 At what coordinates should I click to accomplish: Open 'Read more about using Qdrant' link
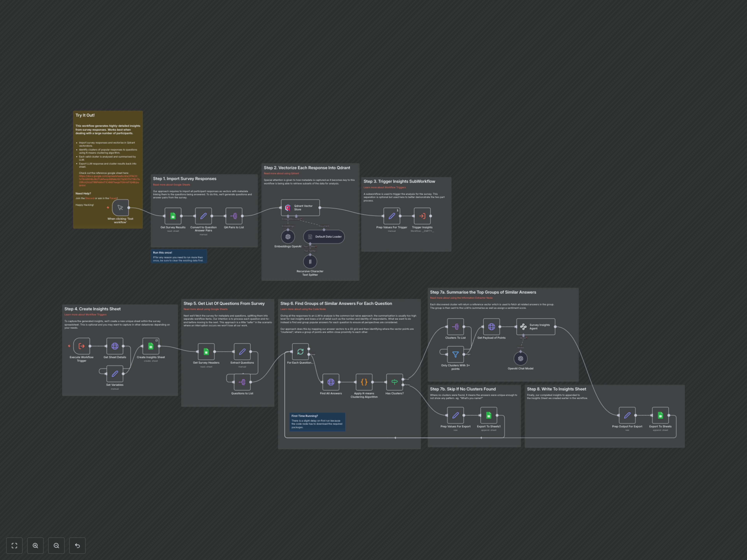tap(281, 173)
